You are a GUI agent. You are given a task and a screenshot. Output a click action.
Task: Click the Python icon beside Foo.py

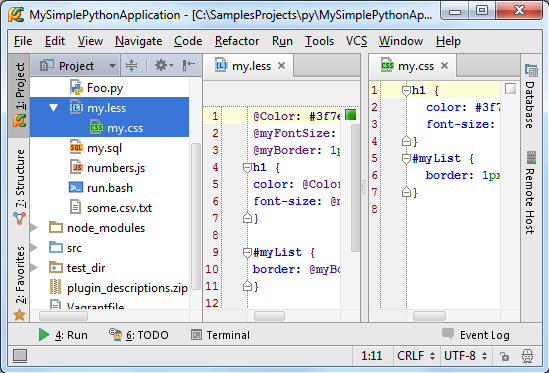coord(76,87)
